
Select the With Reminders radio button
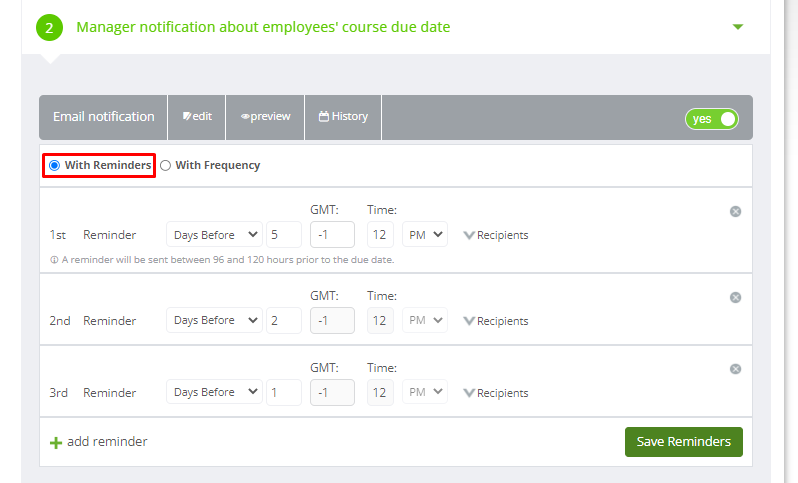(54, 165)
